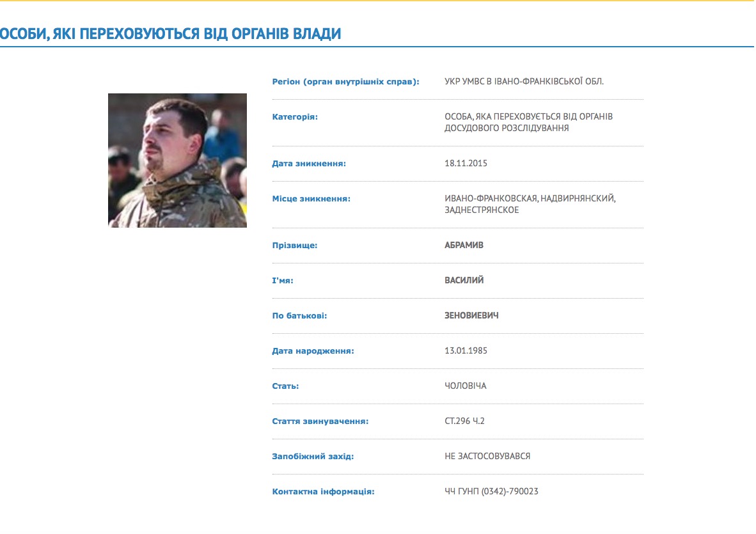Select the patronymic 'ЗЕНОВИЕВИЧ'
The height and width of the screenshot is (534, 756).
pyautogui.click(x=471, y=316)
